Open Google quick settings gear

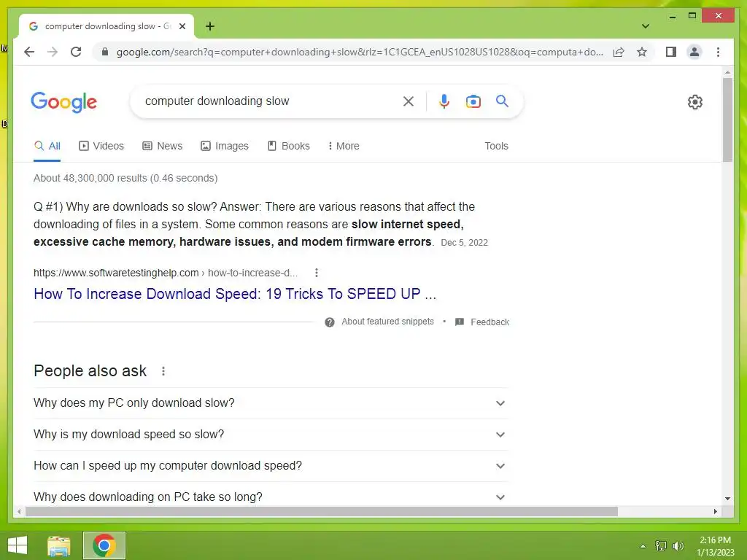[694, 102]
